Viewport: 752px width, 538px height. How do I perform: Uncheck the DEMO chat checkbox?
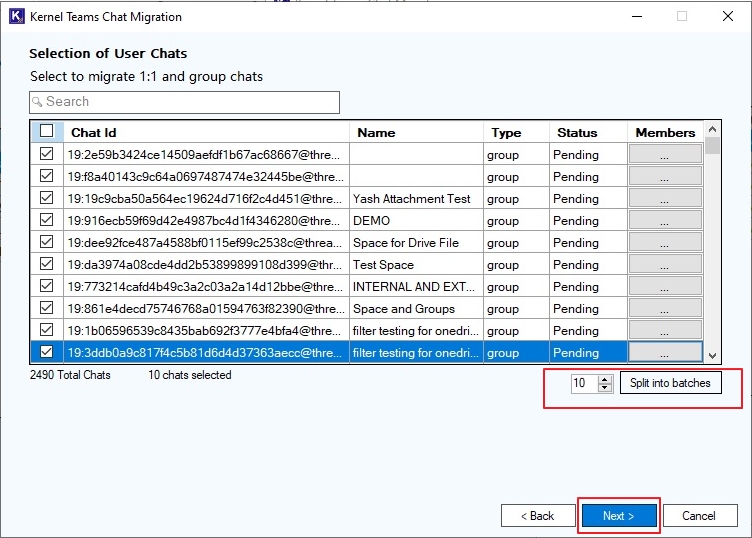coord(47,220)
